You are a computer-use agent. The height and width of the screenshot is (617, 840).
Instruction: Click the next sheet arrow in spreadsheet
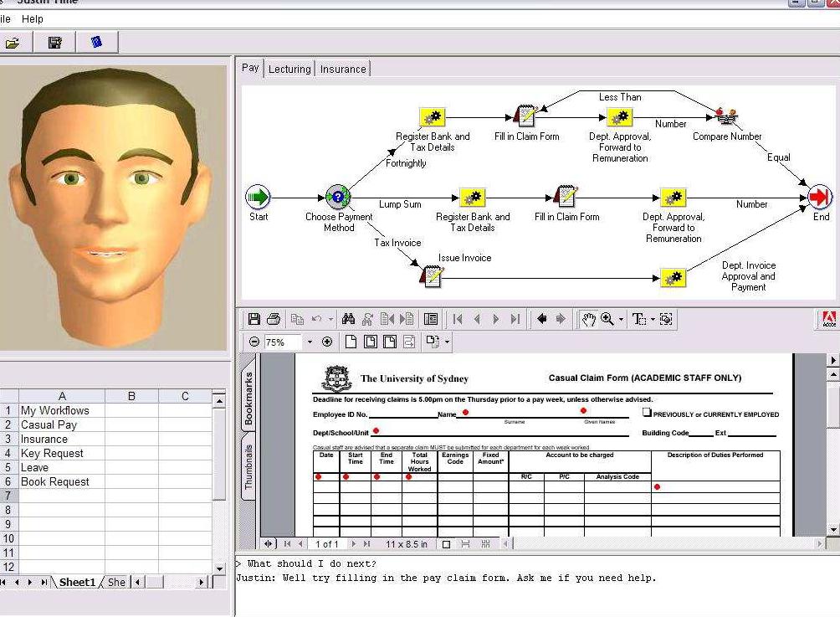[30, 582]
